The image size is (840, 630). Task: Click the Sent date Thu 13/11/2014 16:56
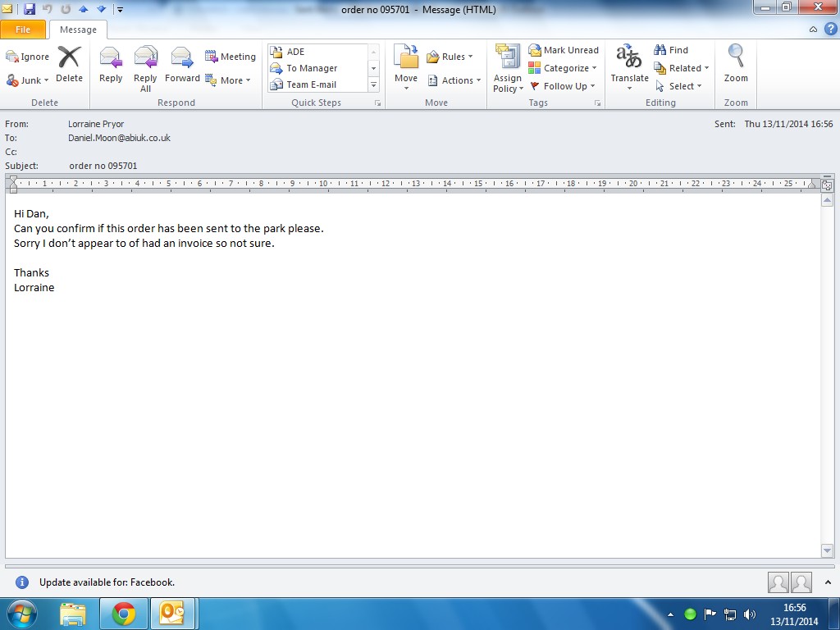point(788,124)
